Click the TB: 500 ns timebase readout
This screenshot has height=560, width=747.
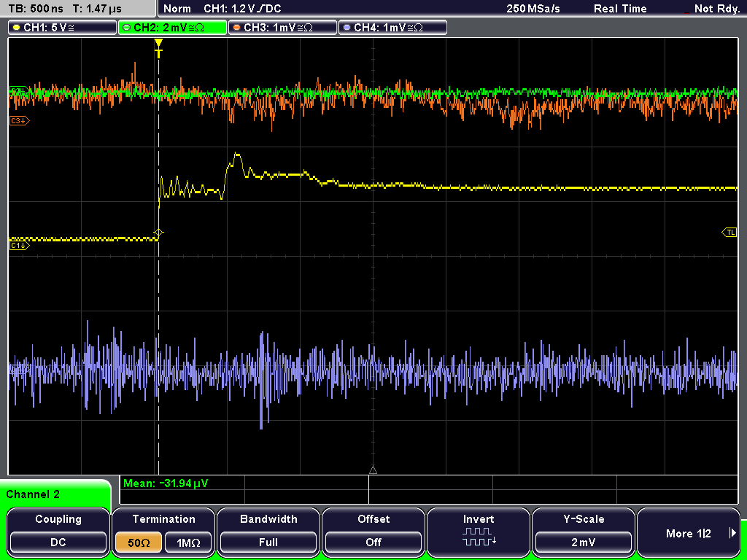[x=36, y=9]
